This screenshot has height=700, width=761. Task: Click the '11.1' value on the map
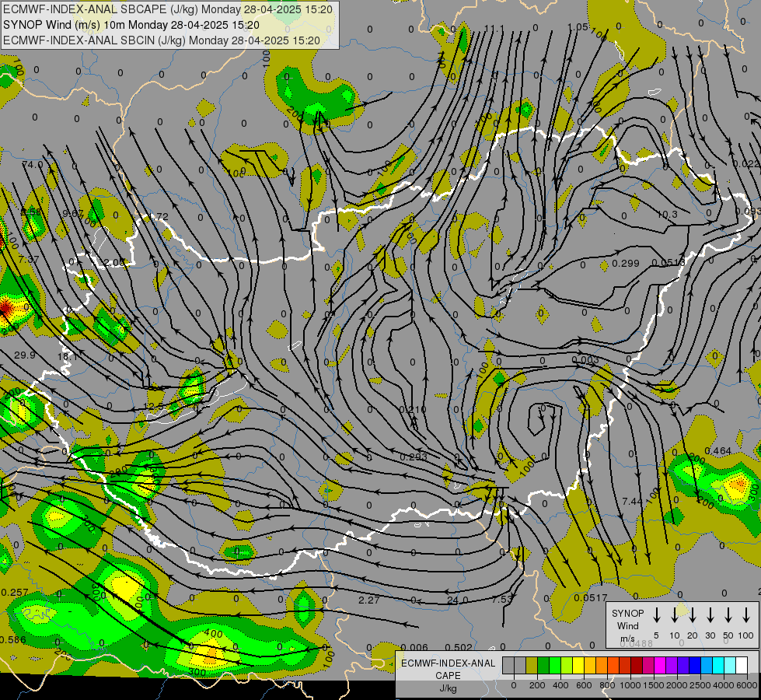tap(494, 29)
